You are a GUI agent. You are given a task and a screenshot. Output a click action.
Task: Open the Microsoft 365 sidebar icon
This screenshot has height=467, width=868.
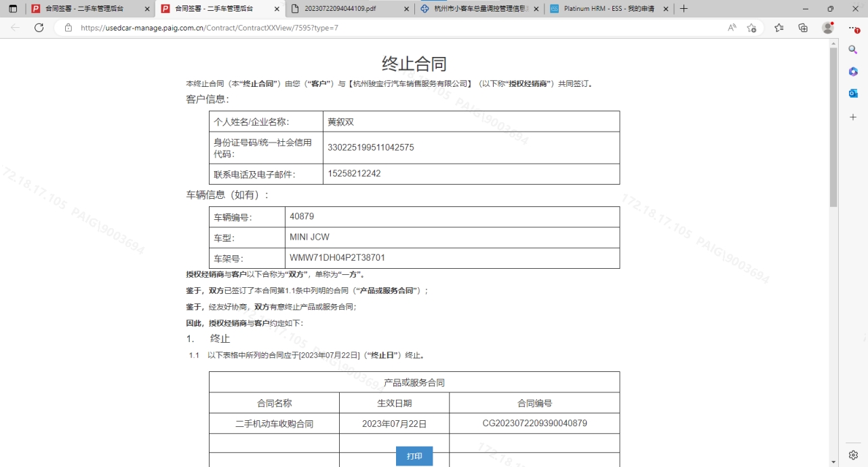(853, 71)
